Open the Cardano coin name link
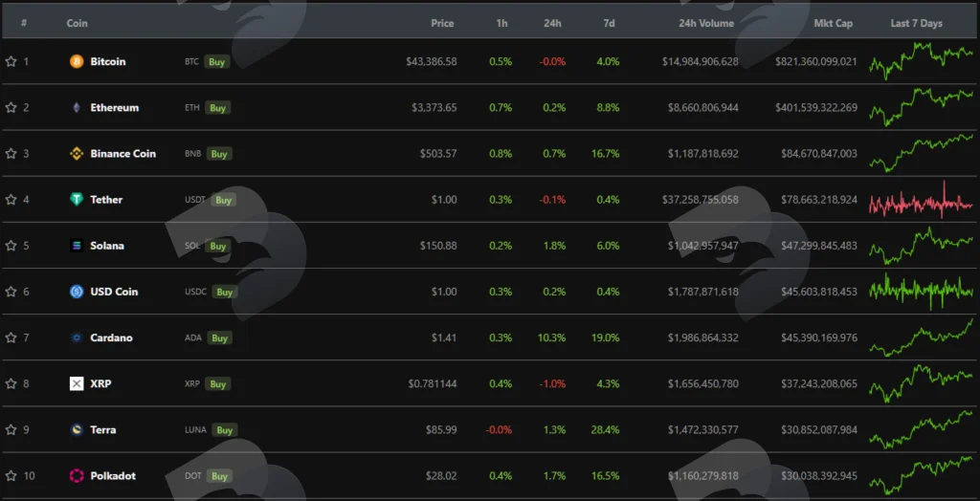This screenshot has width=980, height=501. (111, 338)
